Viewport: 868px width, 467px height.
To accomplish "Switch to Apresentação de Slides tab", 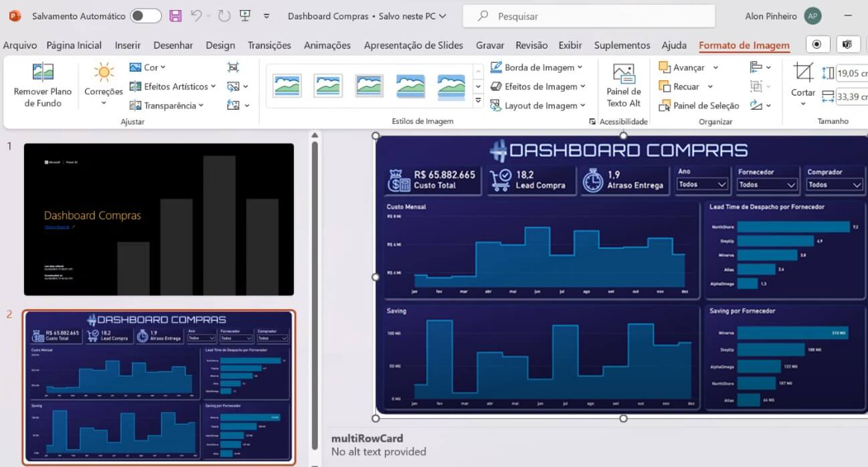I will tap(414, 45).
